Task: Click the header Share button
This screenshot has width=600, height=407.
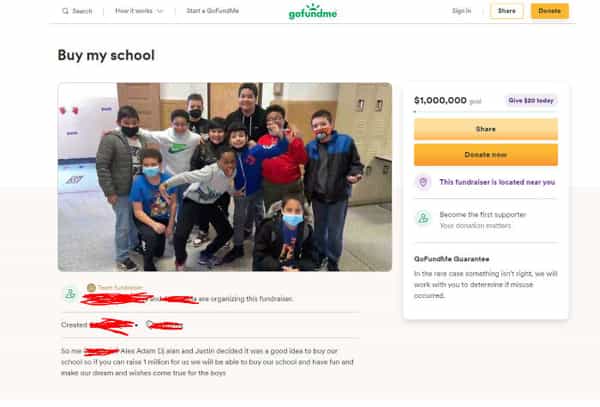Action: (x=507, y=11)
